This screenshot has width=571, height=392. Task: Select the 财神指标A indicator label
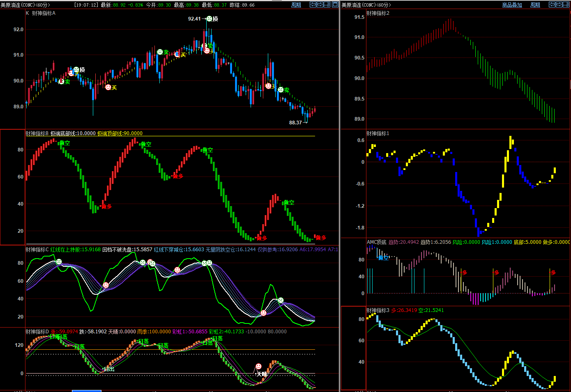(x=44, y=13)
